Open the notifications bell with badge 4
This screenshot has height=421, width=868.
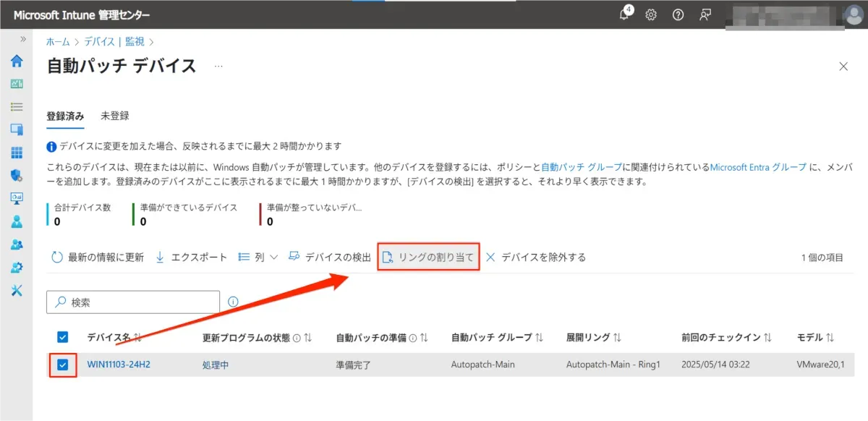tap(626, 14)
